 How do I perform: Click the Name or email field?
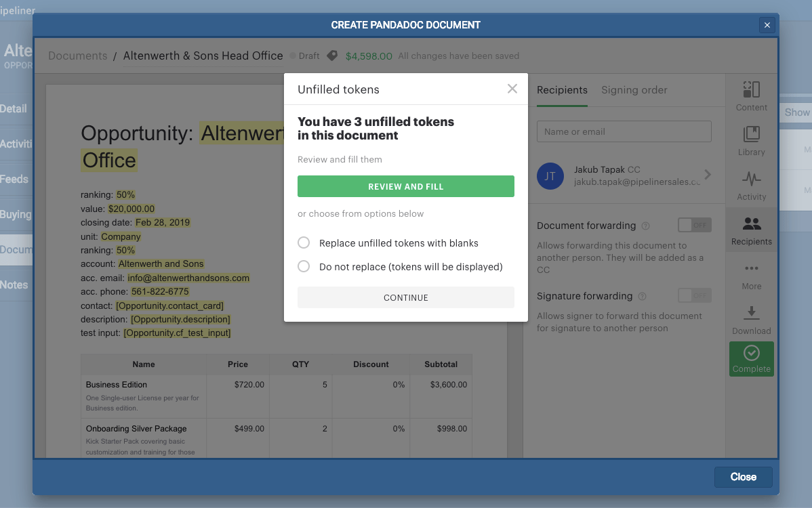click(624, 131)
